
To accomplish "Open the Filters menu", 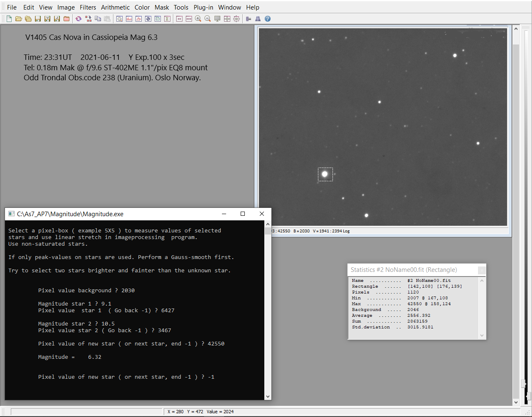I will [88, 7].
